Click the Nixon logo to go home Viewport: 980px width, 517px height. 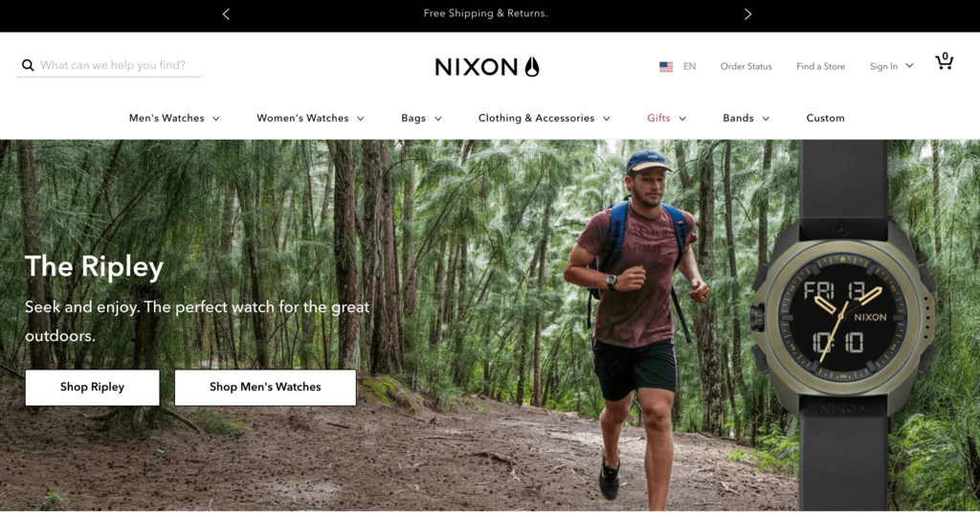487,67
